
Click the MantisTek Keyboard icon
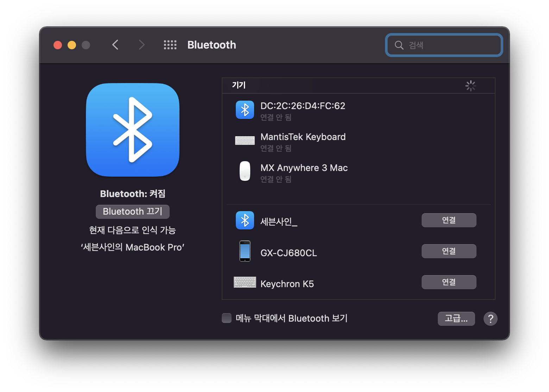tap(245, 141)
